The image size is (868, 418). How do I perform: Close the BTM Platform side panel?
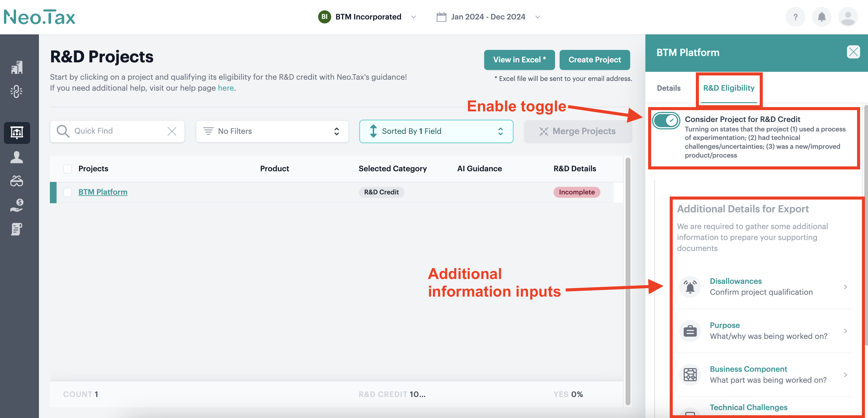pyautogui.click(x=853, y=52)
